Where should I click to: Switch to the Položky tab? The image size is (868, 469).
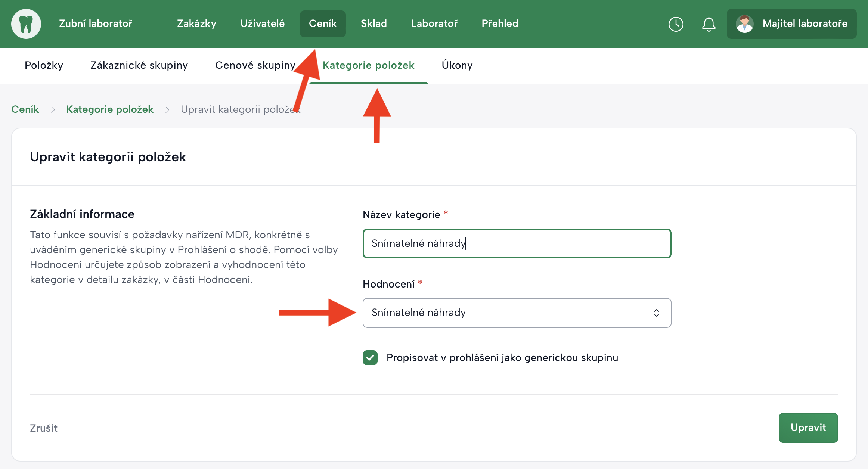click(x=44, y=65)
